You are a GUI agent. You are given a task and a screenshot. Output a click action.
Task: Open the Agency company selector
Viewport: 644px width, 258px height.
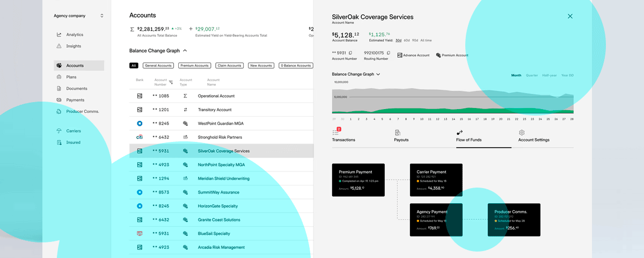[x=78, y=16]
